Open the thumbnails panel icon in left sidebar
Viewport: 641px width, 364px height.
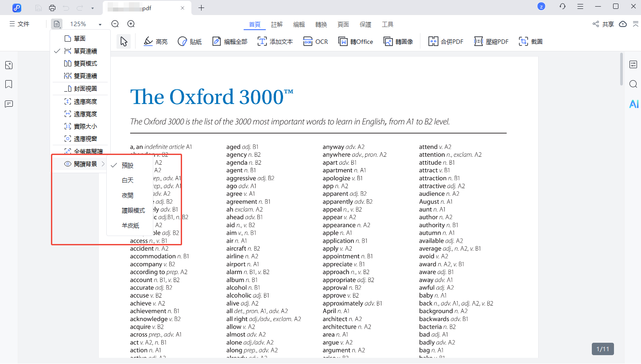pyautogui.click(x=9, y=66)
